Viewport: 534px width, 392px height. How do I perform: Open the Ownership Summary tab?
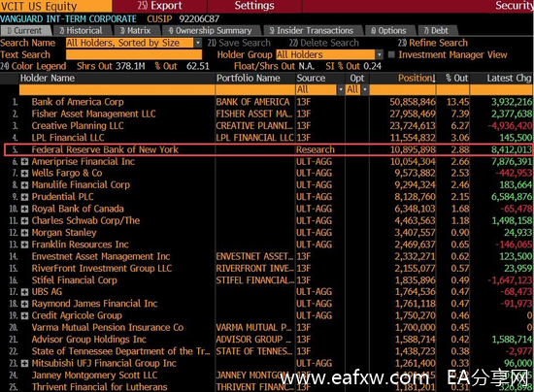tap(211, 31)
